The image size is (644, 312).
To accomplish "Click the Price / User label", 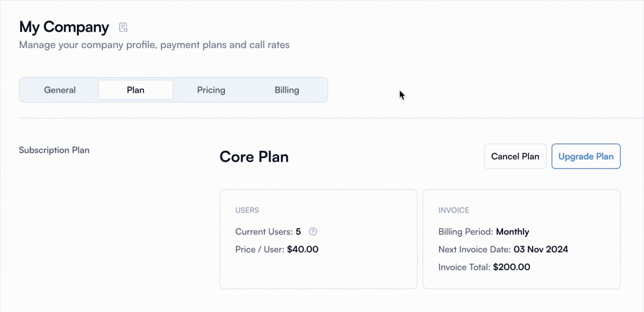I will click(x=259, y=249).
